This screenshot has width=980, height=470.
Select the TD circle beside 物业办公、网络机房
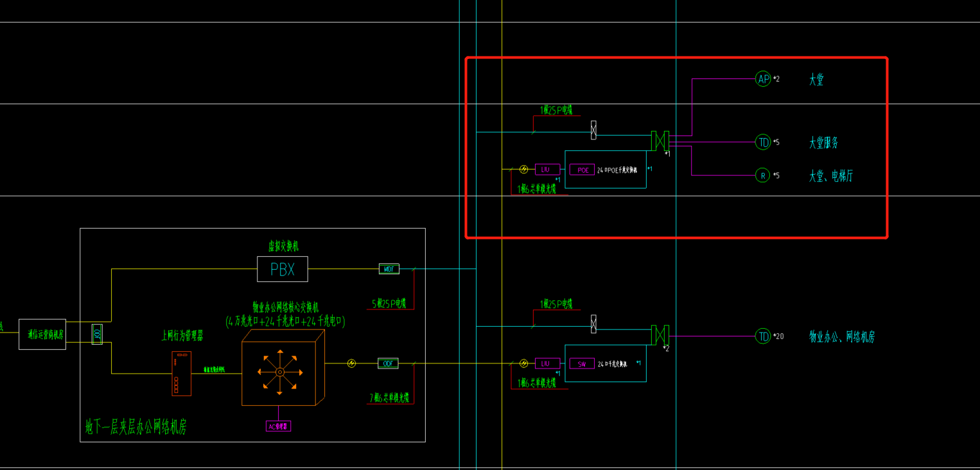(763, 336)
